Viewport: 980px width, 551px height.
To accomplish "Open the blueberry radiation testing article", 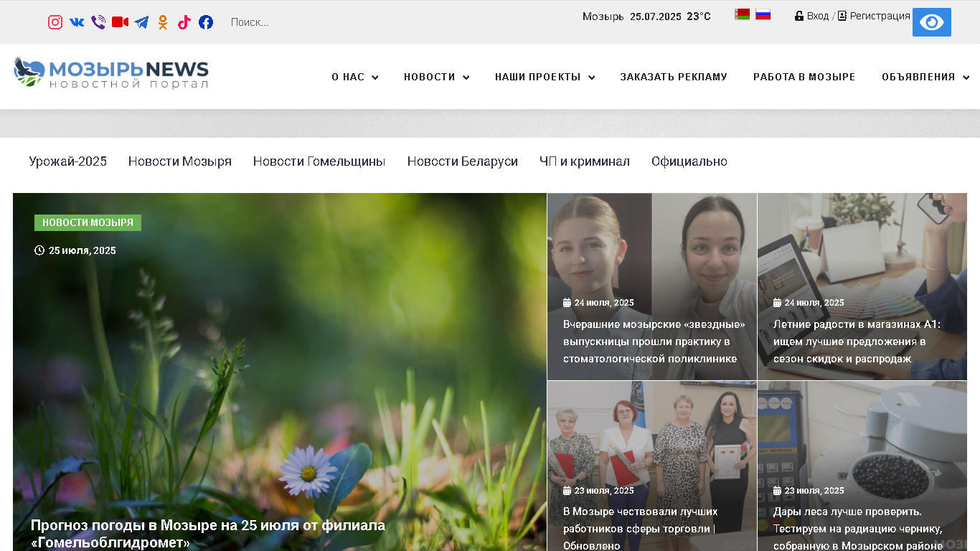I will [858, 529].
